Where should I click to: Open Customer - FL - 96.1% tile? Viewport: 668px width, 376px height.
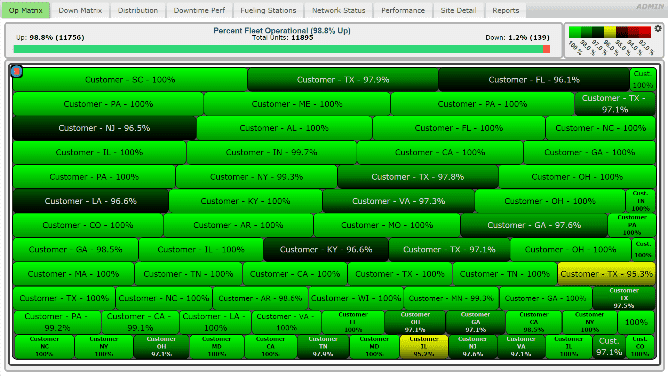(534, 80)
